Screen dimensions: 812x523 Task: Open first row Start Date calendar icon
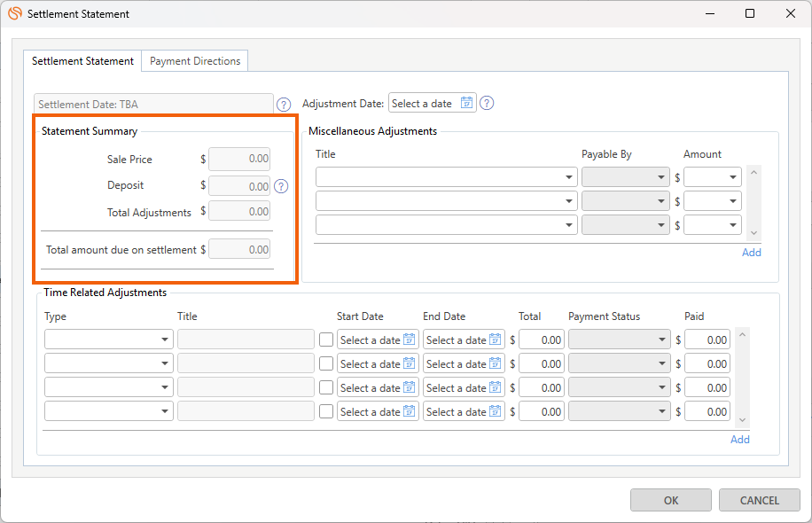coord(410,340)
